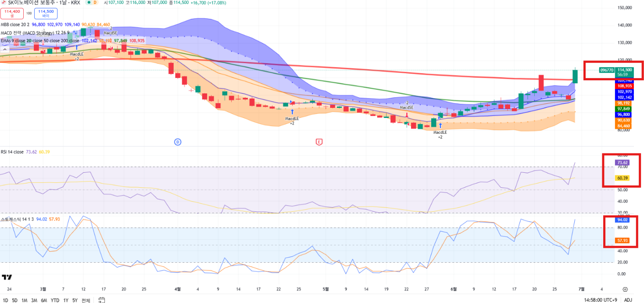This screenshot has width=644, height=303.
Task: Select the 5D time range
Action: tap(14, 300)
